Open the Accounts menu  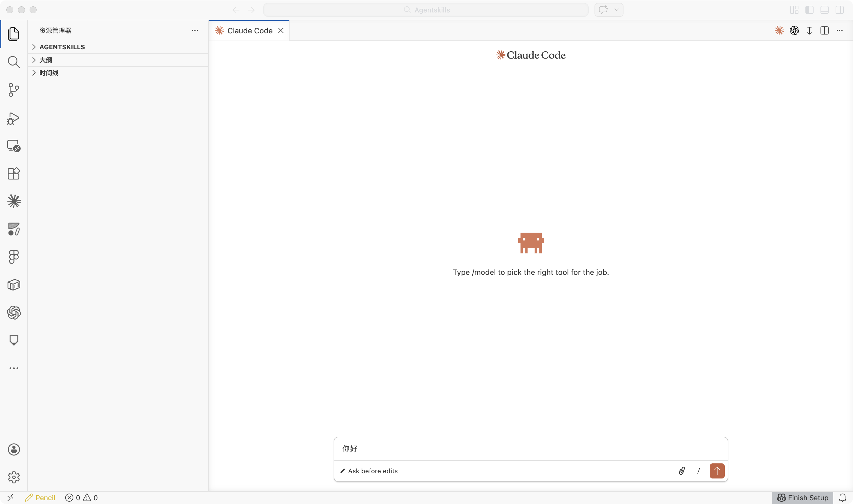14,449
